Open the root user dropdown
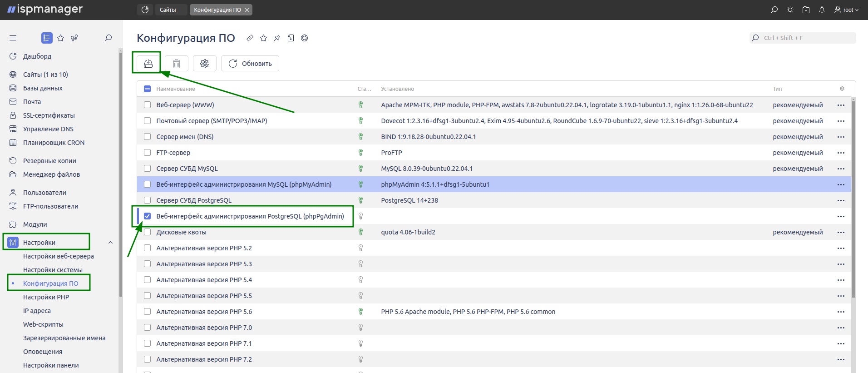 coord(847,10)
